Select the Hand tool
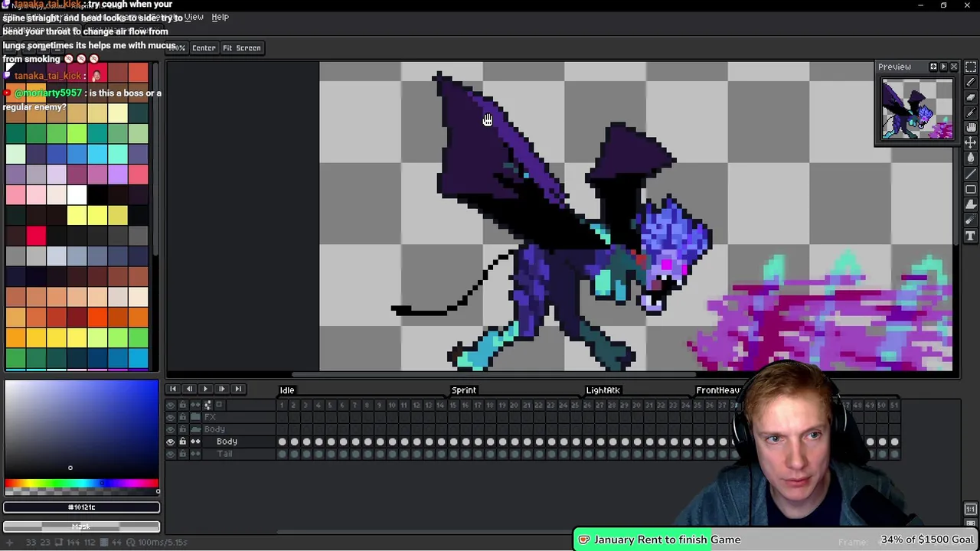 pos(971,128)
